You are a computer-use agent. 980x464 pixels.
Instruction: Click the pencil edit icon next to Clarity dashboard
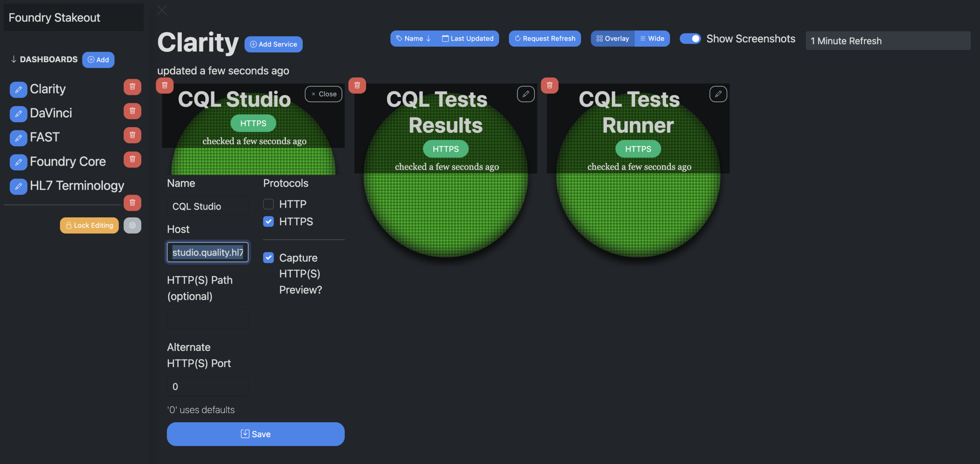[x=18, y=90]
